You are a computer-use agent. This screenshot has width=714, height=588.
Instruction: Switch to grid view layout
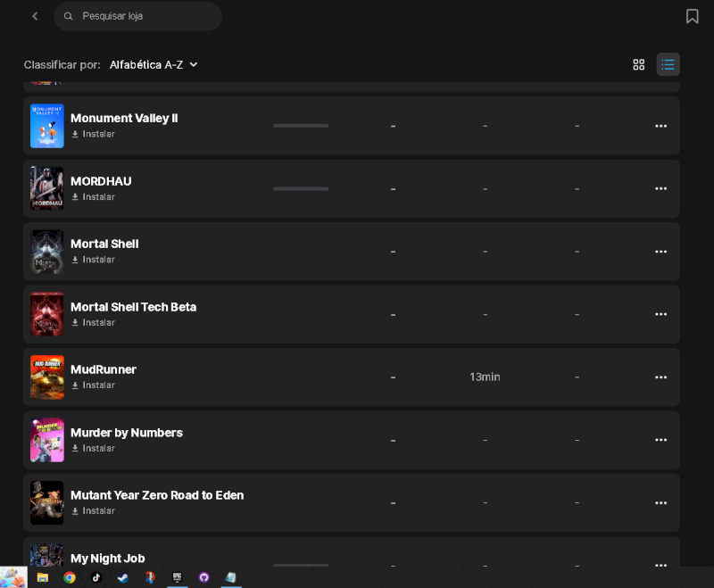click(x=638, y=64)
